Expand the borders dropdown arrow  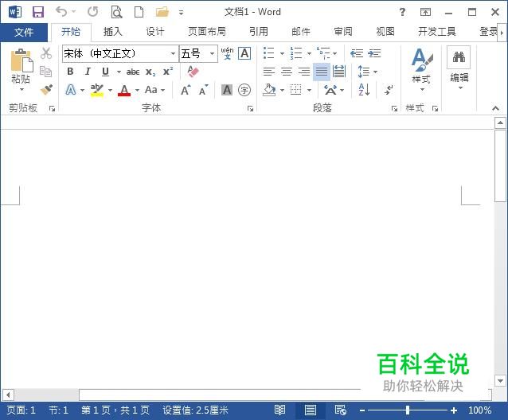coord(310,90)
